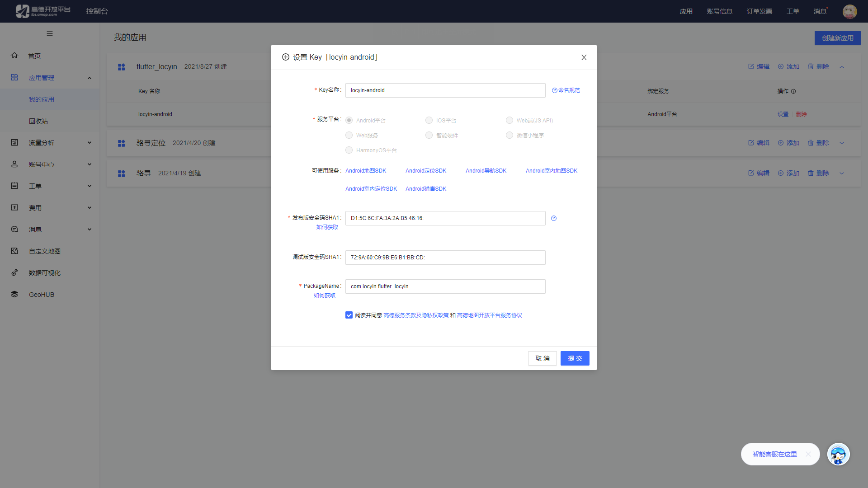Click the home icon in sidebar
Viewport: 868px width, 488px height.
coord(14,56)
